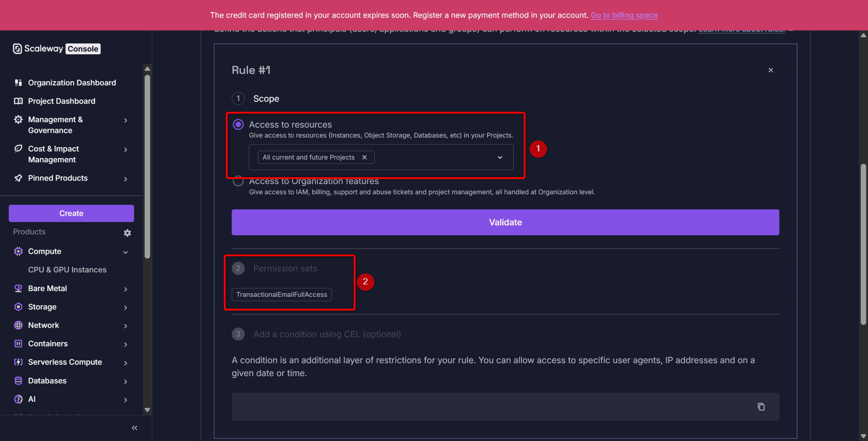868x441 pixels.
Task: Click the Network globe icon
Action: 18,325
